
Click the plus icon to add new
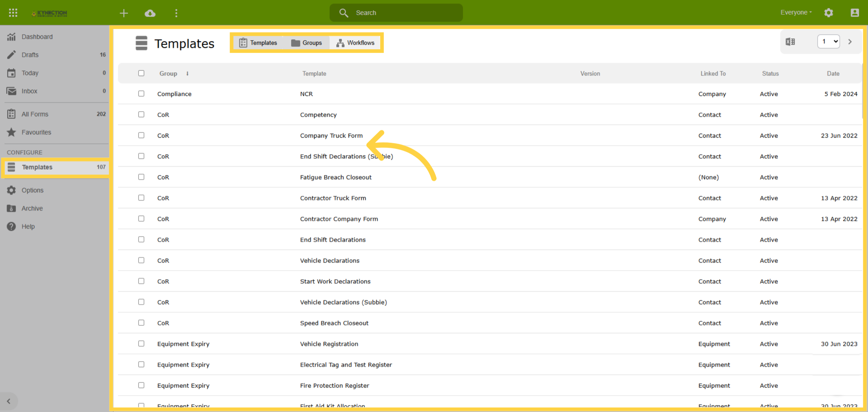pos(124,13)
